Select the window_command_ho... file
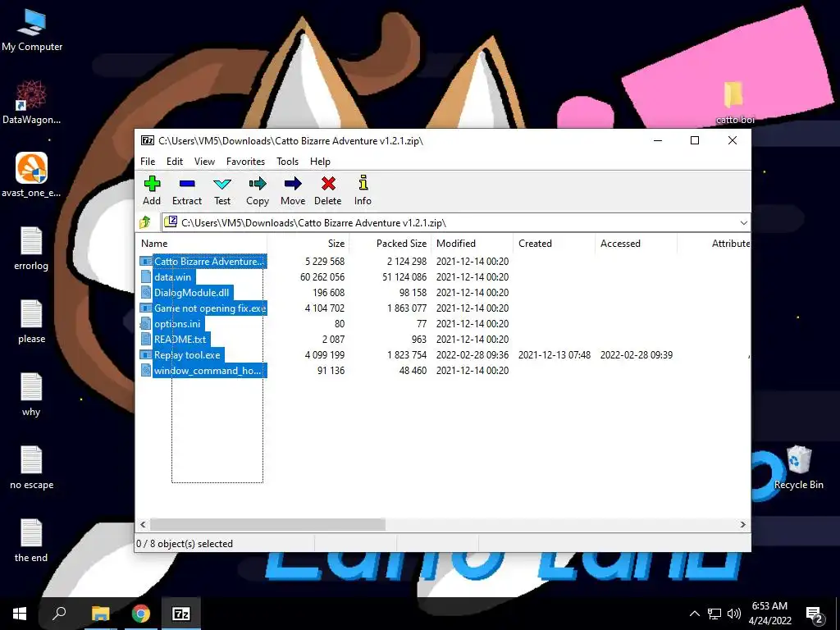Viewport: 840px width, 630px height. pos(203,370)
